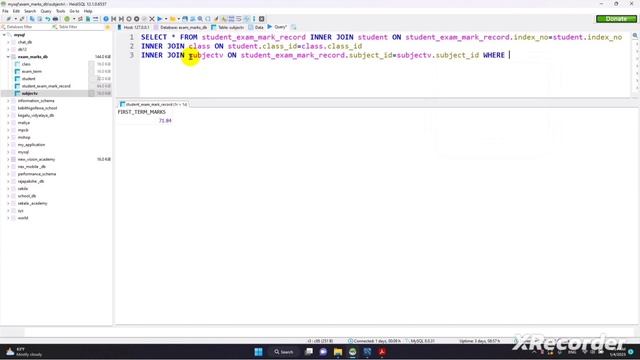Click line 1 in the SQL query editor
Screen dimensions: 640x360
coord(382,37)
